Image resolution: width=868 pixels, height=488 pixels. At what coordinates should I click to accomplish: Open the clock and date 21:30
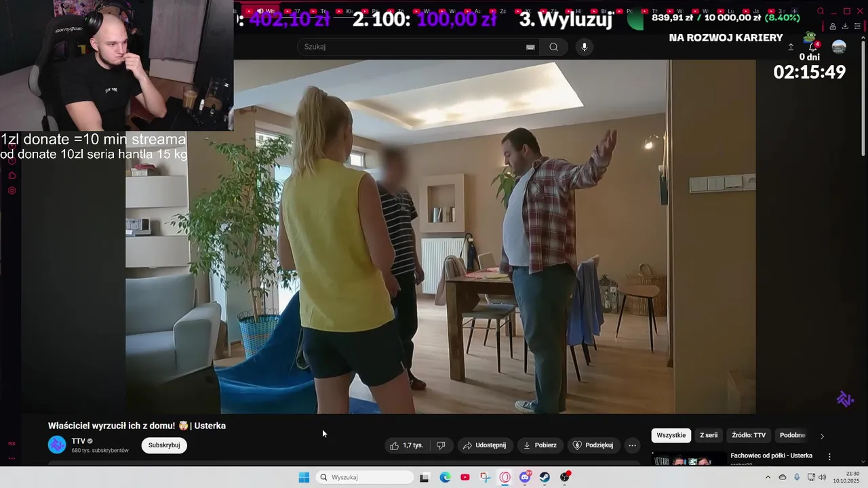click(x=846, y=477)
